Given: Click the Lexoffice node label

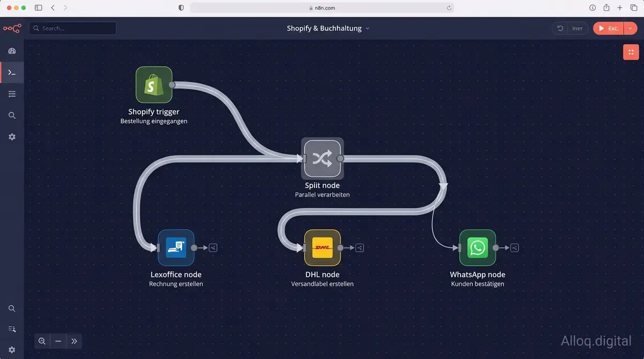Looking at the screenshot, I should pos(176,275).
